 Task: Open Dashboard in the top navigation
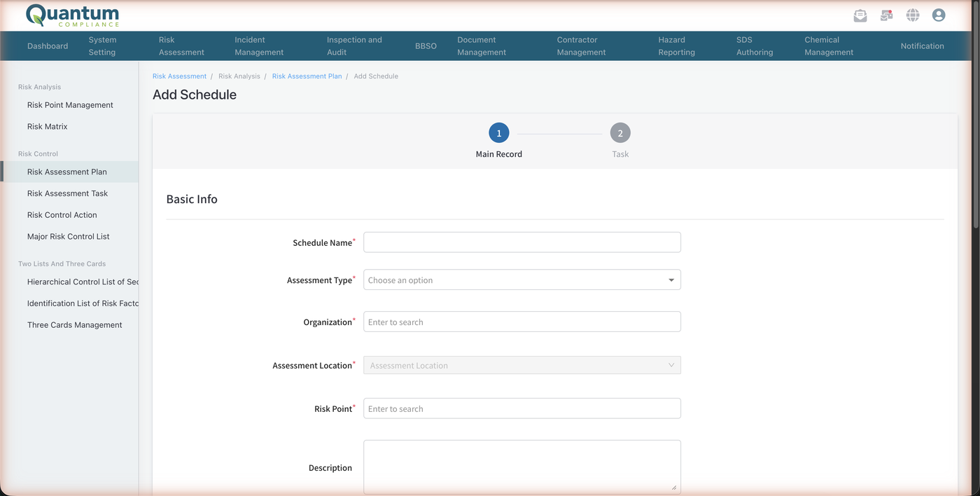click(x=48, y=46)
